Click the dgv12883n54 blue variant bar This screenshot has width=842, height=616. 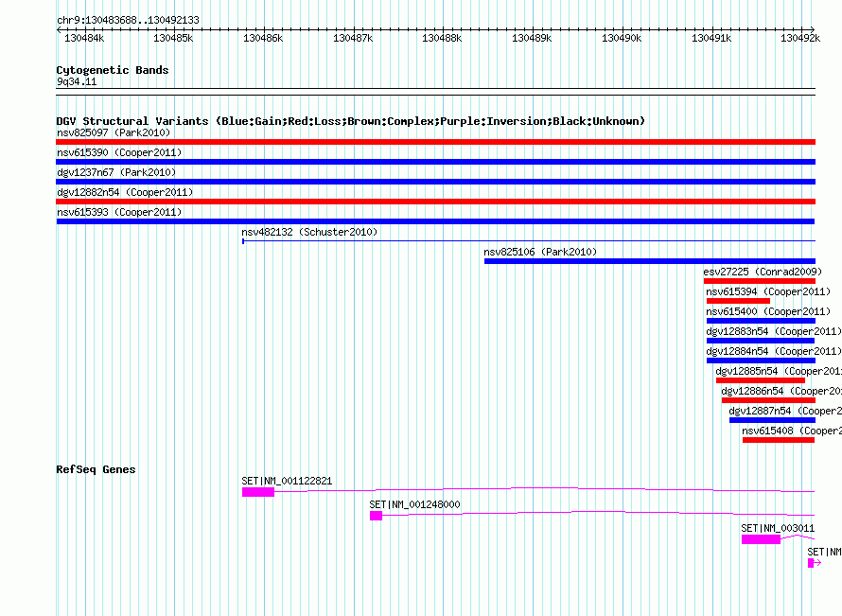pyautogui.click(x=761, y=341)
